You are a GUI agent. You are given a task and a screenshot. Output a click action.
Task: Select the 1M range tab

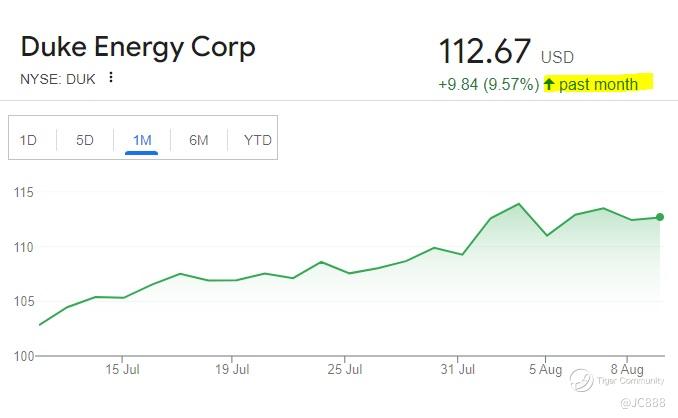click(142, 140)
